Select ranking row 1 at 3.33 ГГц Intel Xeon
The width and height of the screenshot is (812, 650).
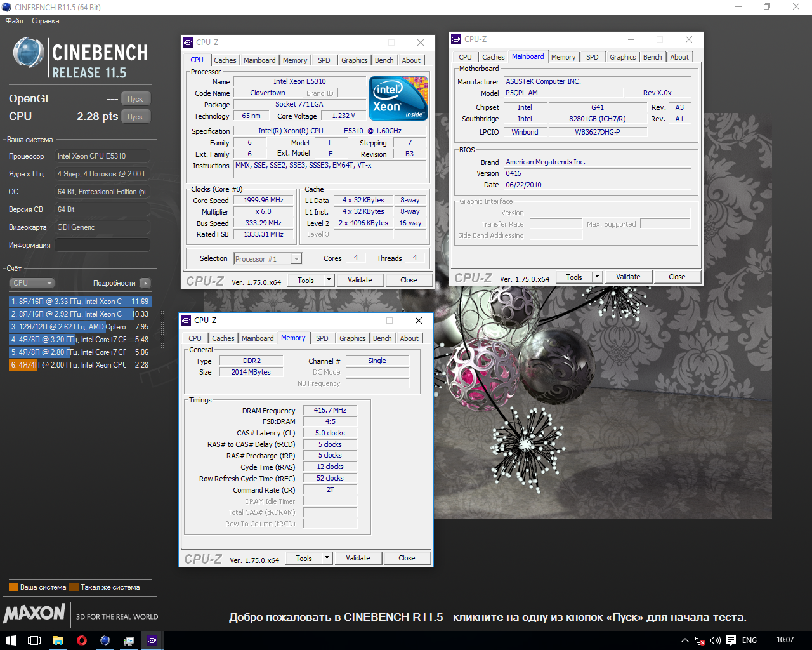coord(80,302)
